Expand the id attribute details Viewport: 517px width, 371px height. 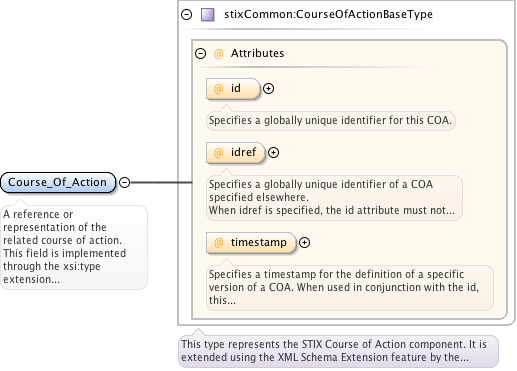(268, 88)
